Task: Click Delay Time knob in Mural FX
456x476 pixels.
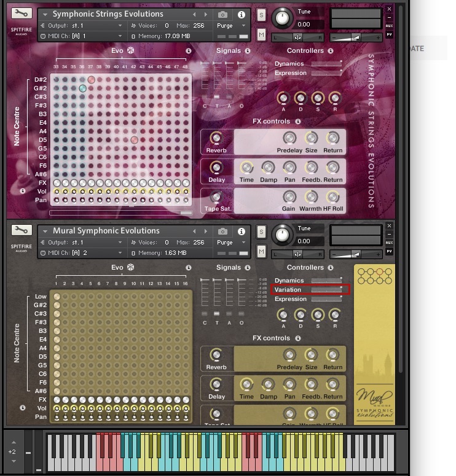Action: pyautogui.click(x=246, y=384)
